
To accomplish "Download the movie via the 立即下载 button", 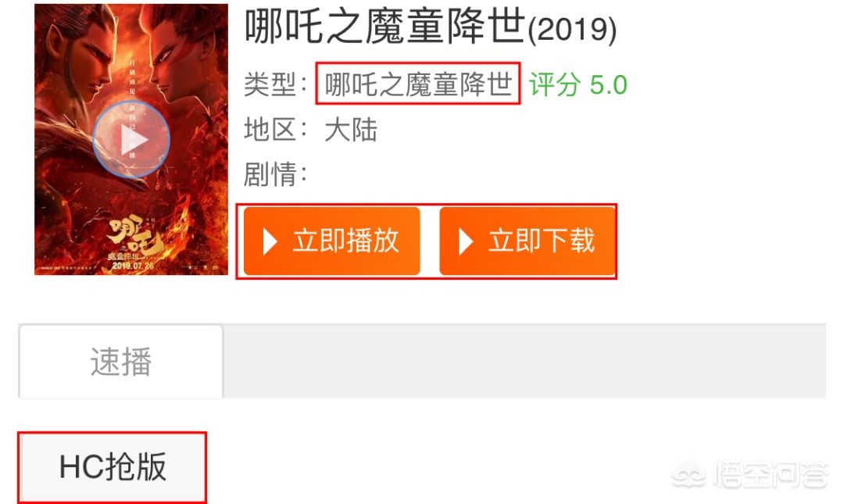I will coord(527,241).
